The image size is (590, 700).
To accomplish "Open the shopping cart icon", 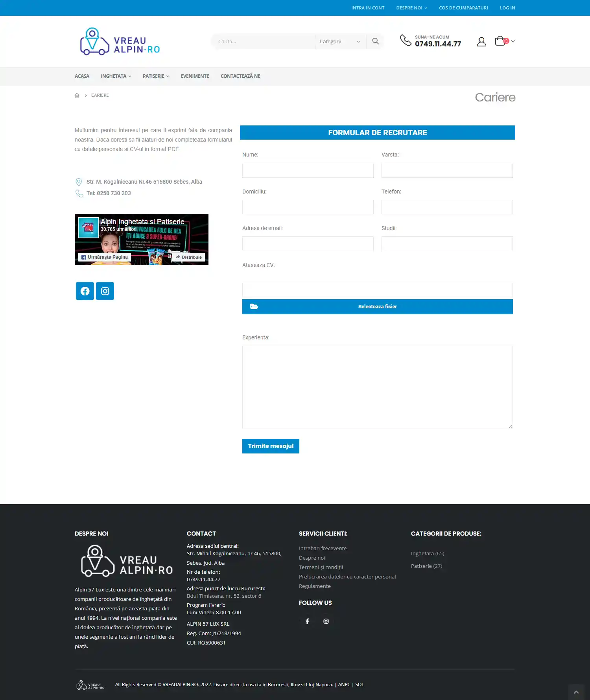I will [x=500, y=41].
